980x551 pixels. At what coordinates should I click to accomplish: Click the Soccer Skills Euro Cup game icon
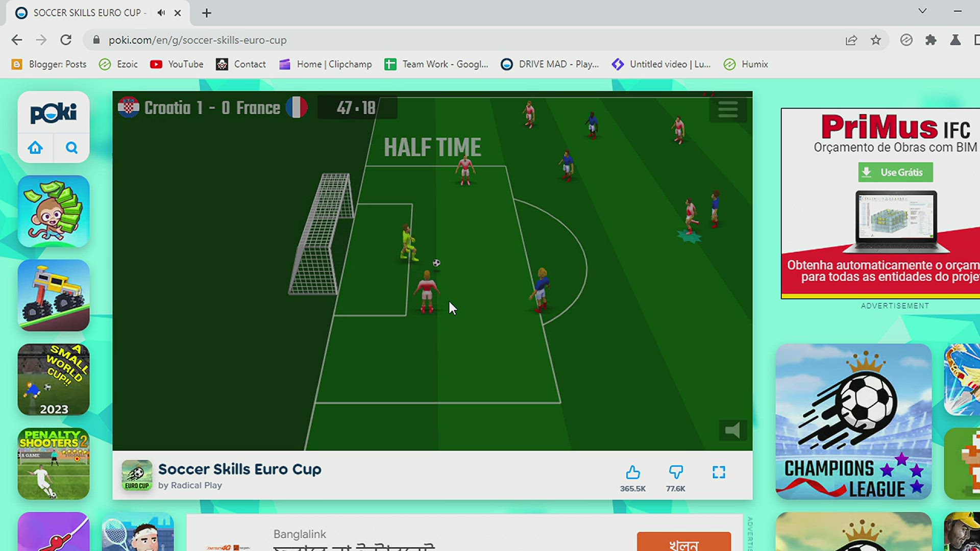coord(137,475)
